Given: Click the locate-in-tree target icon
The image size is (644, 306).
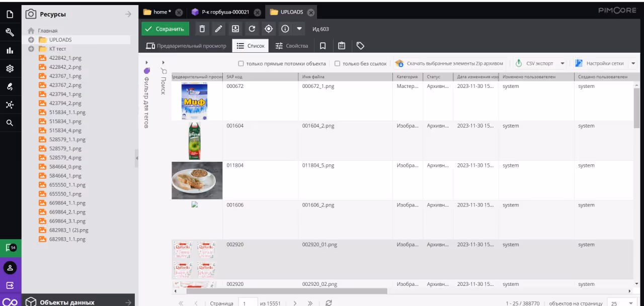Looking at the screenshot, I should point(268,29).
